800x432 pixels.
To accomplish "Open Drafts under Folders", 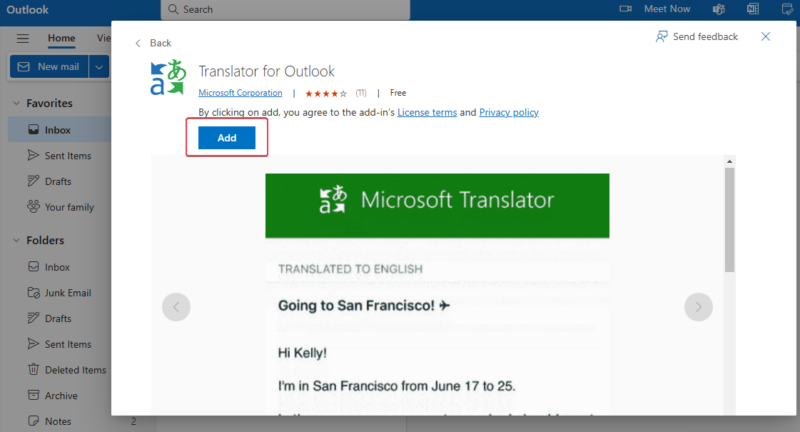I will [59, 318].
